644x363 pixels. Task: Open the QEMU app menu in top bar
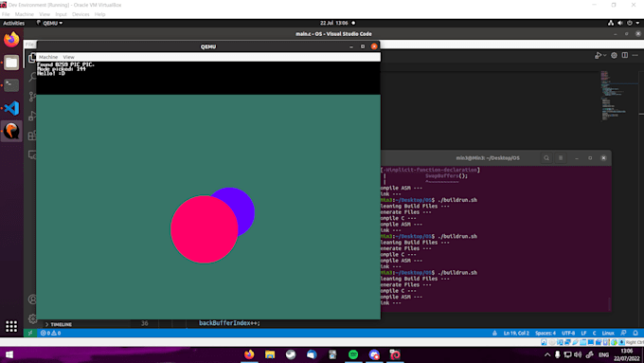click(x=49, y=23)
